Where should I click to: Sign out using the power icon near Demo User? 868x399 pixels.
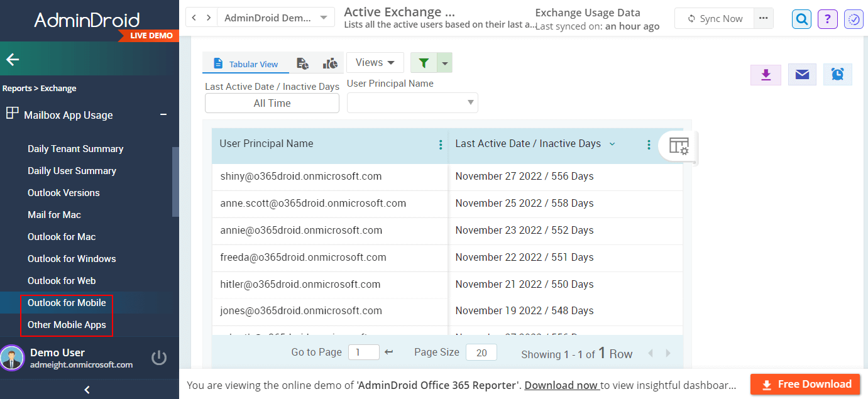159,357
